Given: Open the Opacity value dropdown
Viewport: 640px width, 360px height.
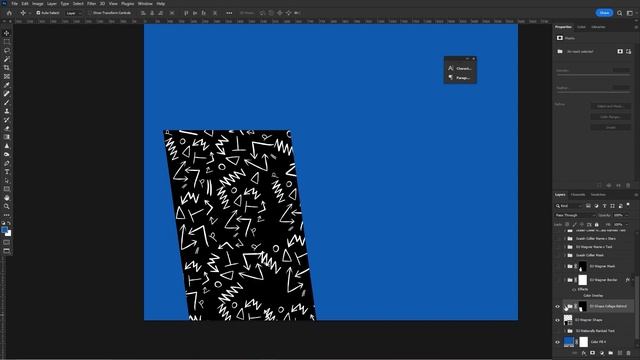Looking at the screenshot, I should (627, 215).
